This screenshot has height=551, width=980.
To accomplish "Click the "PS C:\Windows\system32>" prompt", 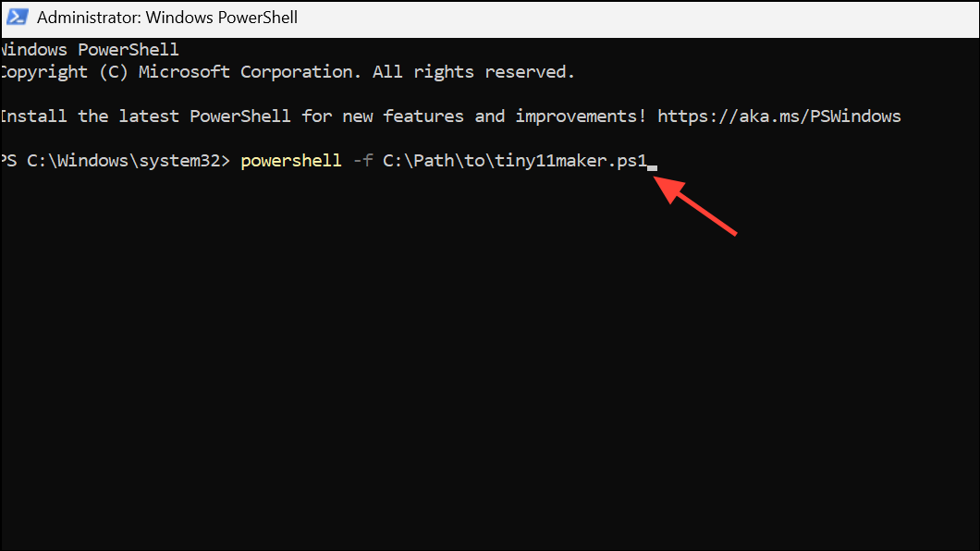I will [116, 161].
